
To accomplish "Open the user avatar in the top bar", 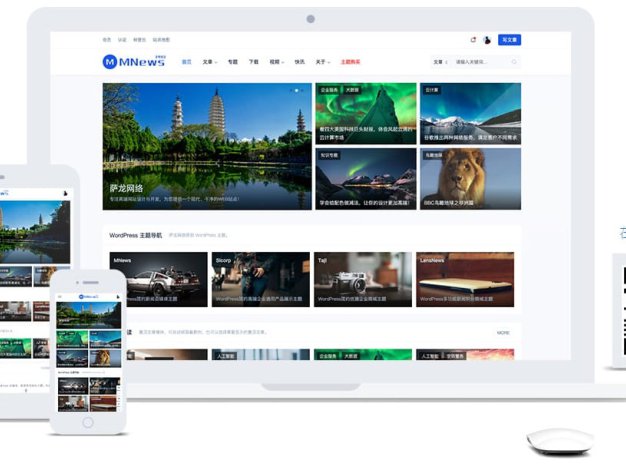I will [x=487, y=40].
